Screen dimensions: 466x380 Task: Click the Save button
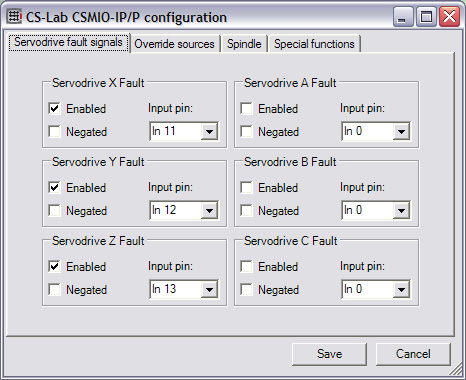point(329,354)
